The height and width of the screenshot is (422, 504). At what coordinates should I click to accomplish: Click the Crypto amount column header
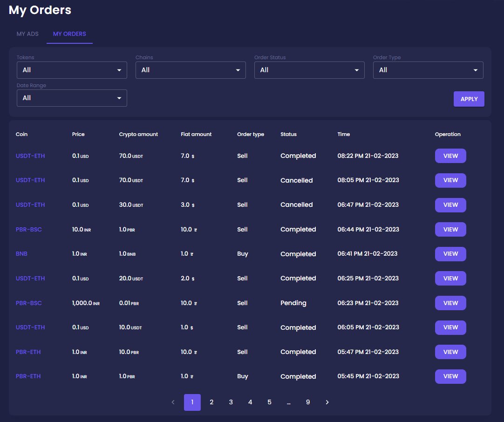pyautogui.click(x=138, y=134)
